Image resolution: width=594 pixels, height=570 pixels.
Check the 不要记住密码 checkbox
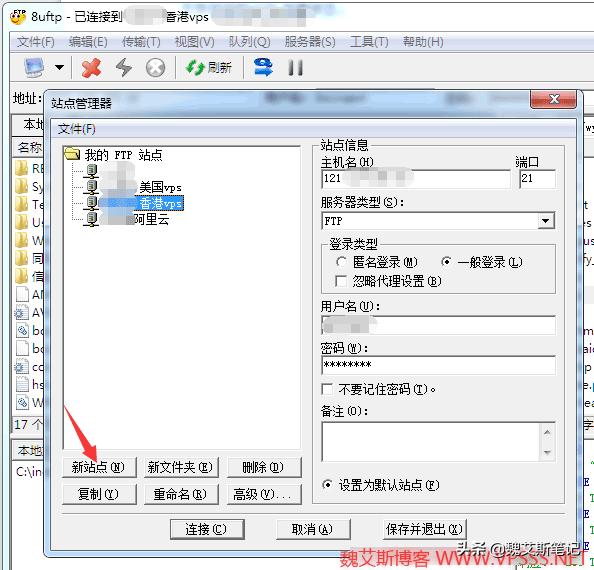tap(327, 389)
